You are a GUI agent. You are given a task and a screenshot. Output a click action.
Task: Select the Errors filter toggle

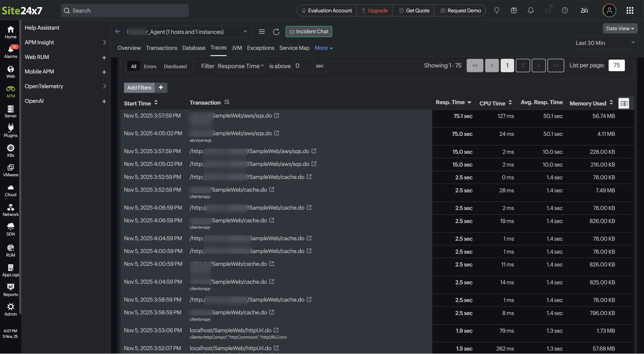(150, 66)
